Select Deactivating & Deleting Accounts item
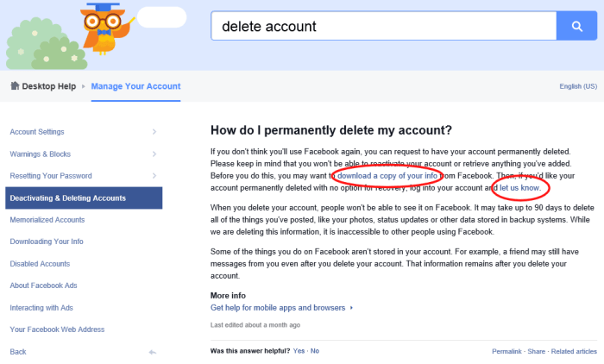The width and height of the screenshot is (604, 364). coord(84,198)
